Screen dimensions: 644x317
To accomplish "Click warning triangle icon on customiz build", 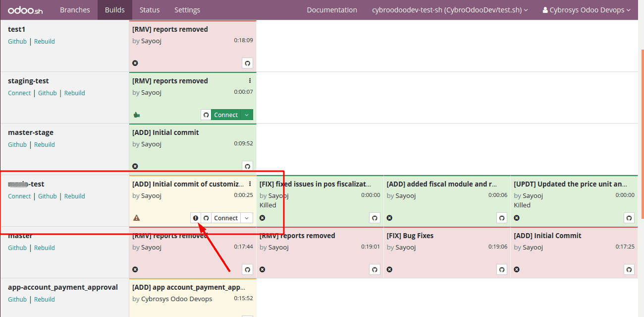I will (x=137, y=218).
